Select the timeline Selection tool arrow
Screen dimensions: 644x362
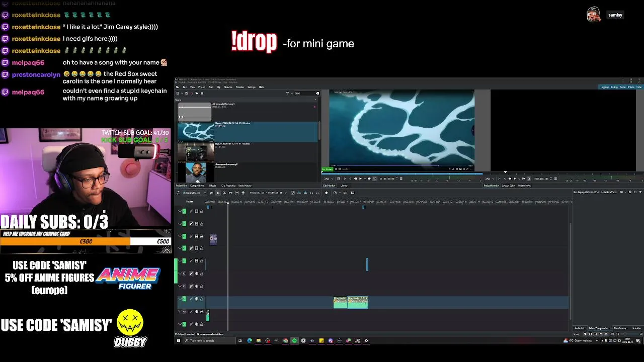click(218, 193)
